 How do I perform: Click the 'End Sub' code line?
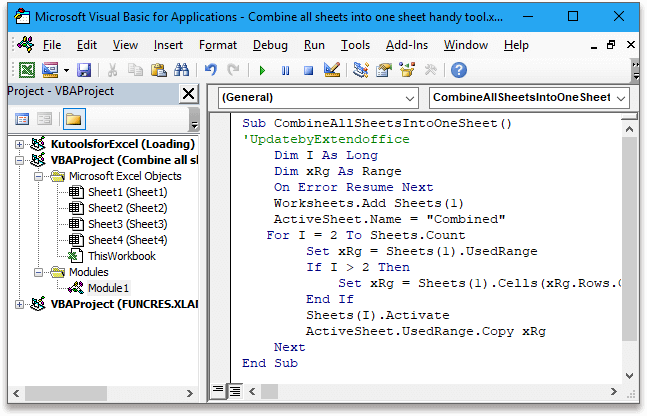click(270, 364)
